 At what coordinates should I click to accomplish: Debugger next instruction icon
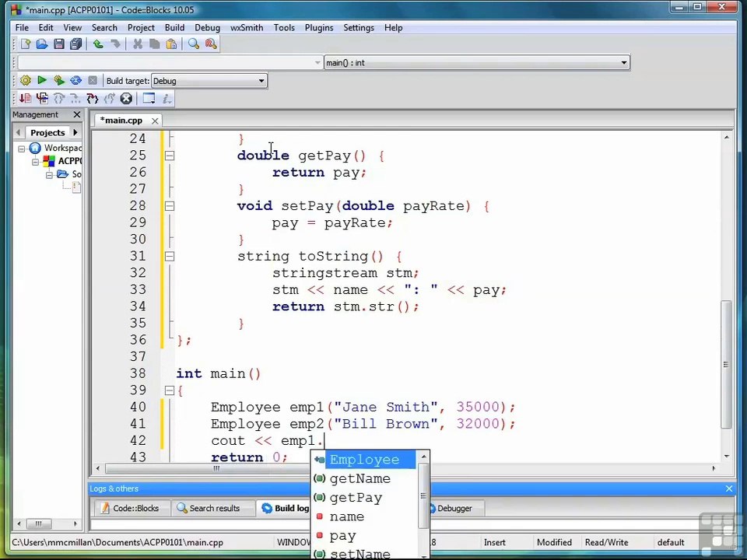point(75,99)
